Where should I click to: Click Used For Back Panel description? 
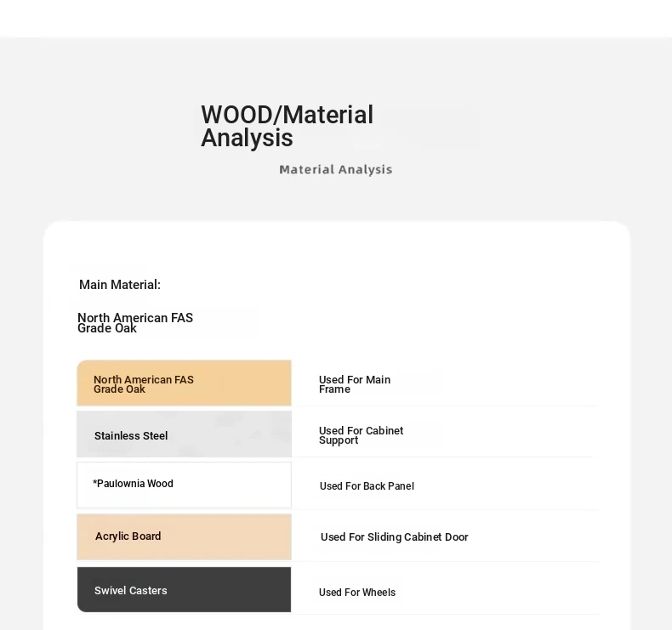(x=367, y=486)
